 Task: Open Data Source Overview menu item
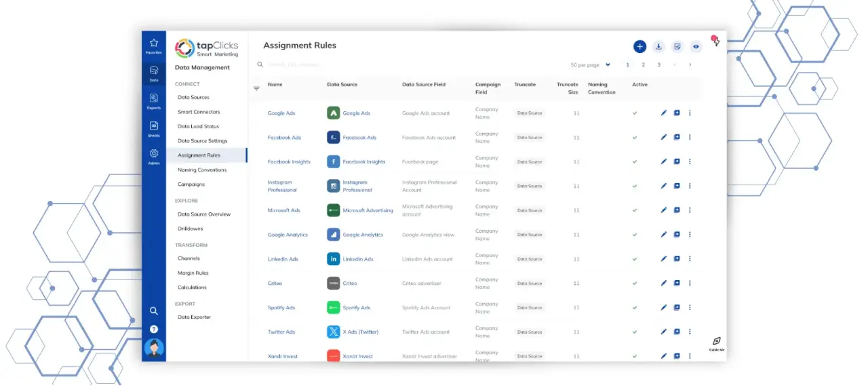pos(204,214)
